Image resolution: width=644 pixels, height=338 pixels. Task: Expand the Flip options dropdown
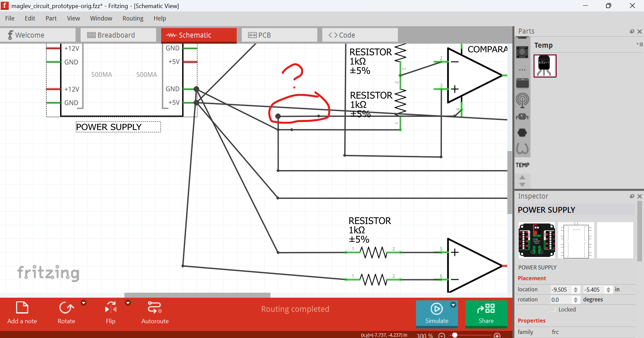[128, 303]
